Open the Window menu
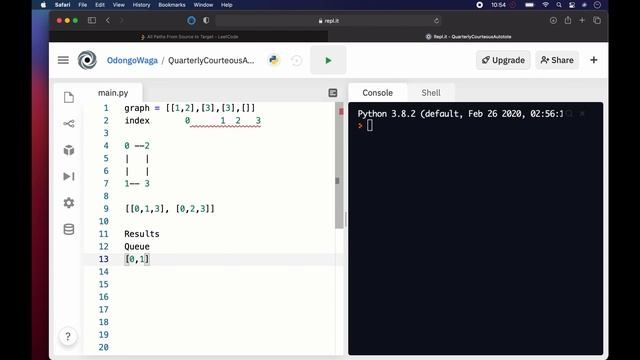Viewport: 640px width, 360px height. pyautogui.click(x=203, y=5)
